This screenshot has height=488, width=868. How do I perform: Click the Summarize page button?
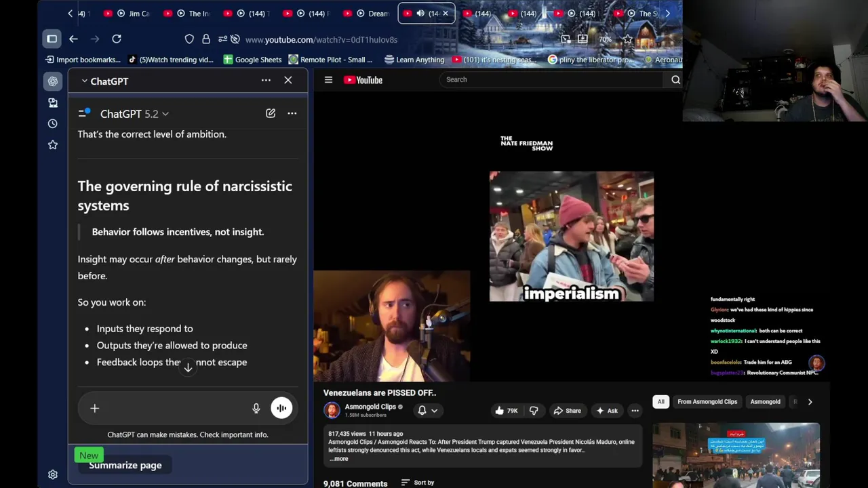125,465
